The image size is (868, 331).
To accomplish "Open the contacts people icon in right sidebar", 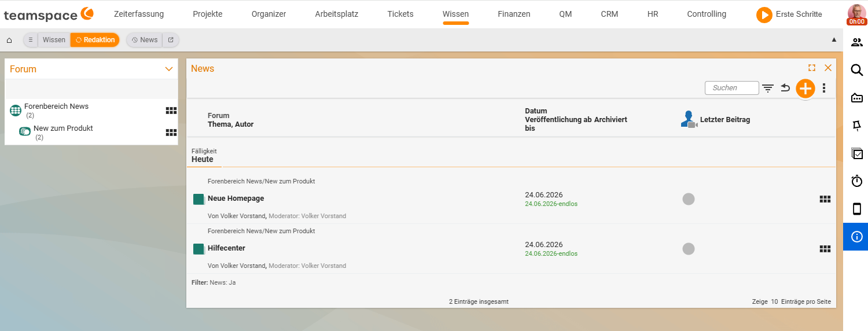I will [x=857, y=42].
